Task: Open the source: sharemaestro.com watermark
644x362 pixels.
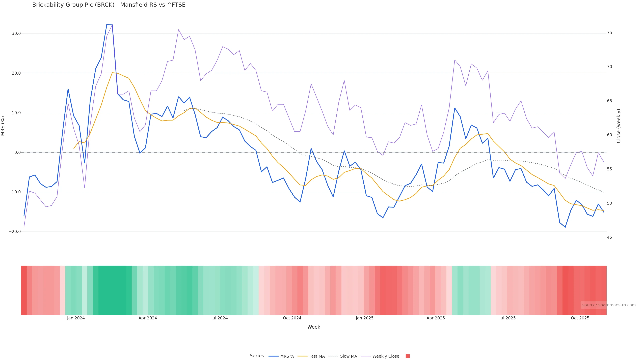Action: click(x=608, y=305)
